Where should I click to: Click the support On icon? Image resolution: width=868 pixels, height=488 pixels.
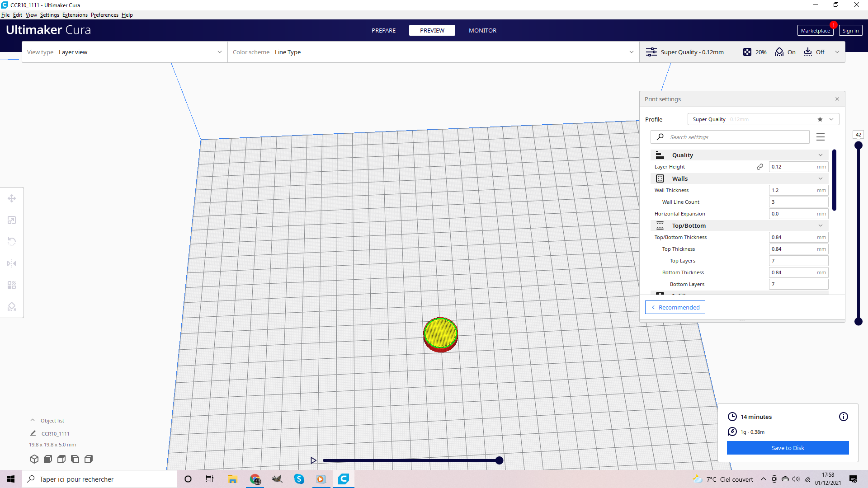(779, 52)
